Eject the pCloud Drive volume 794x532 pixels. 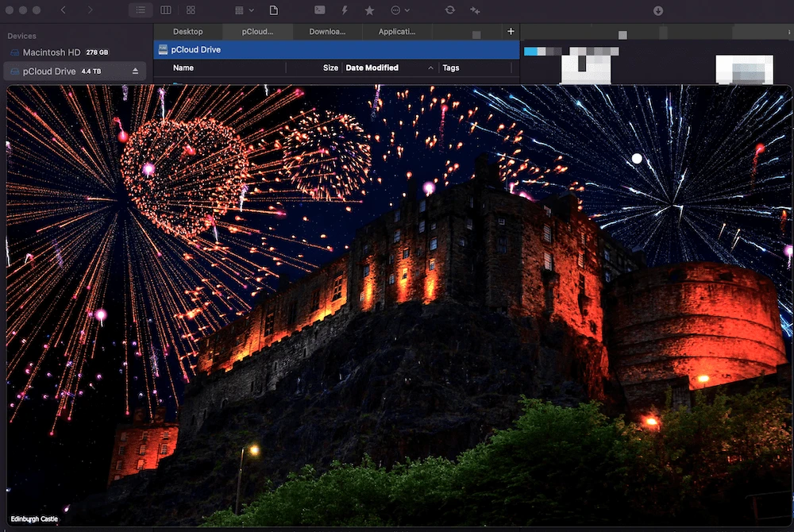[135, 71]
